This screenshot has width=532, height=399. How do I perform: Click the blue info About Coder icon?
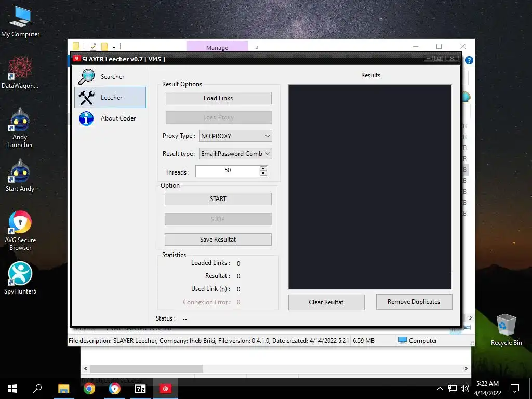tap(86, 119)
